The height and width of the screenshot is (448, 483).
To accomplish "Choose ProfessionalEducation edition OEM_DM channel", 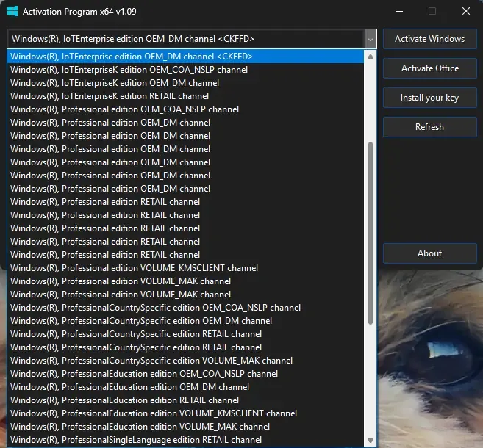I will [x=185, y=387].
